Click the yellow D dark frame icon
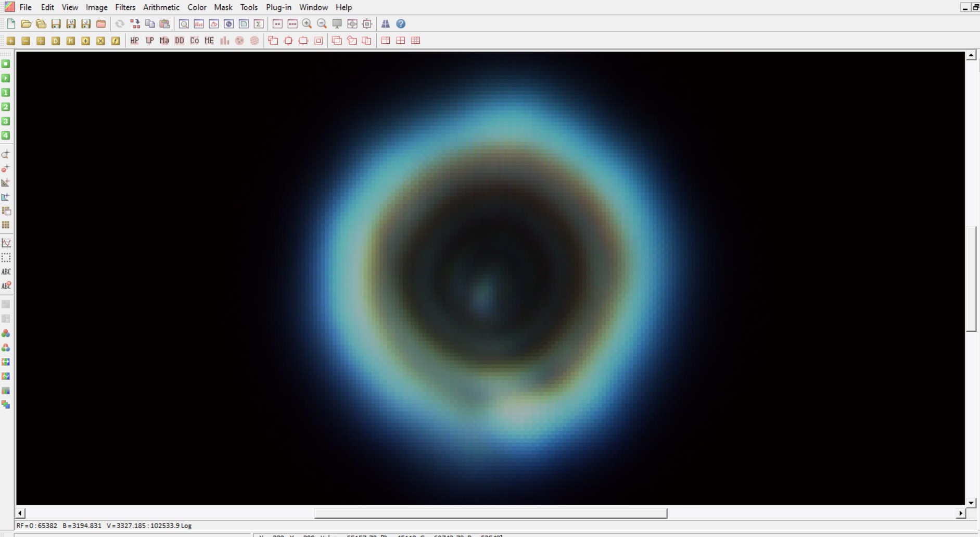This screenshot has height=537, width=980. point(56,41)
